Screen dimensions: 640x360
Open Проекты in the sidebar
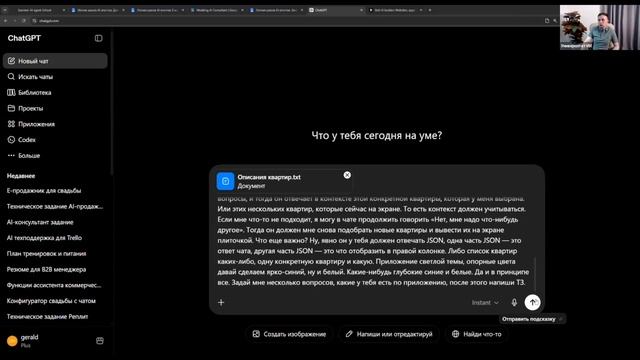click(55, 108)
